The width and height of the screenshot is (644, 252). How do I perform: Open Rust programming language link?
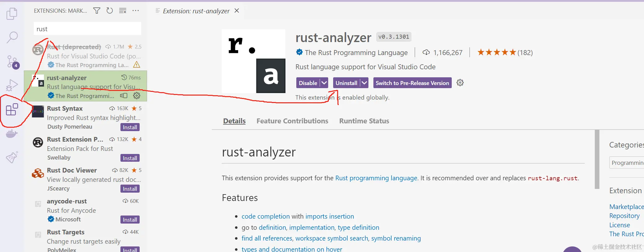[x=376, y=178]
